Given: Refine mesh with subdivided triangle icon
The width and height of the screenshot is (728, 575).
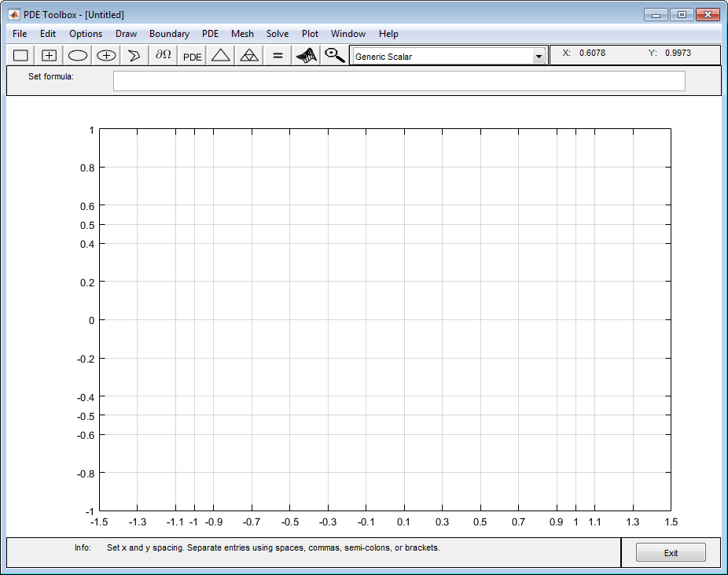Looking at the screenshot, I should (x=249, y=56).
